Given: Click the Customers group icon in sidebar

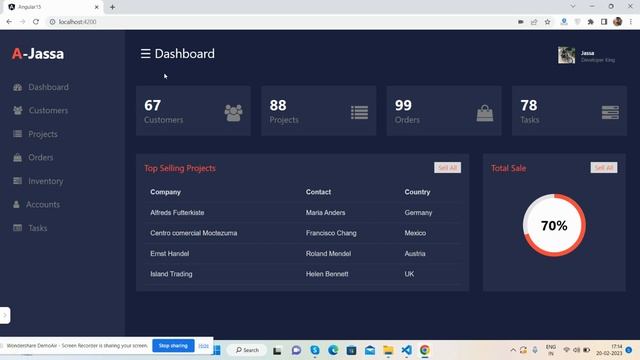Looking at the screenshot, I should tap(18, 111).
